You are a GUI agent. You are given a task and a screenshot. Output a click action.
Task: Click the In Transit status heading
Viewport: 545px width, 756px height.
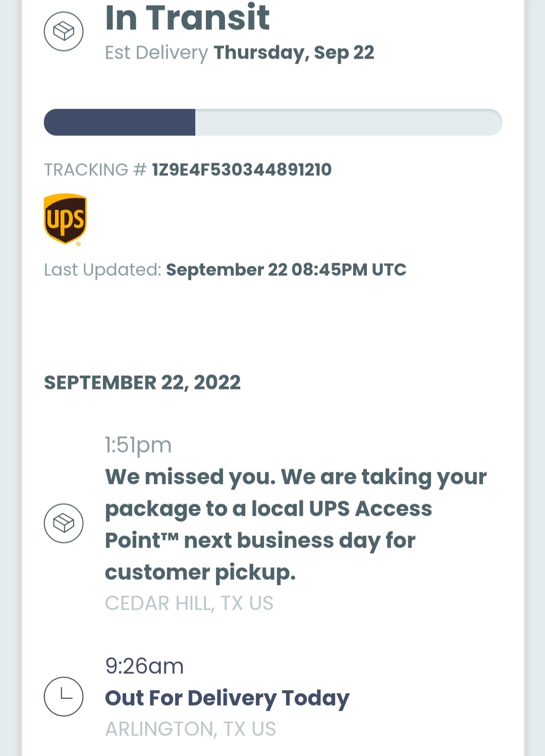pyautogui.click(x=187, y=18)
